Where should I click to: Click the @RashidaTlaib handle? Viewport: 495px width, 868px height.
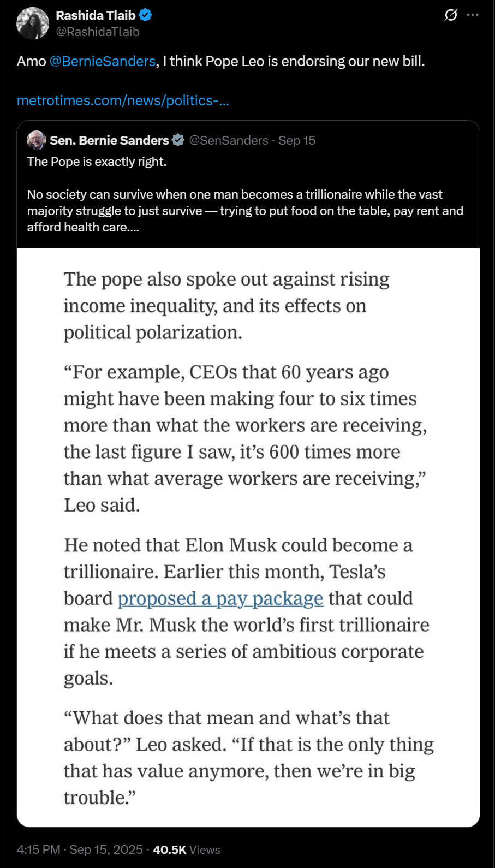(x=98, y=32)
